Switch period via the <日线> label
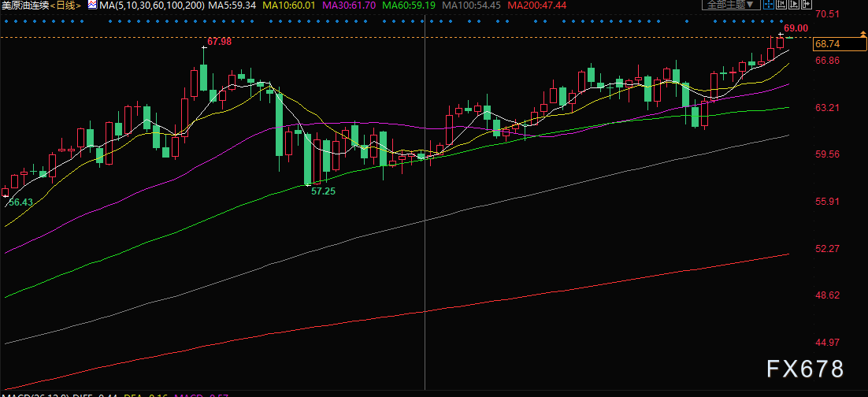The width and height of the screenshot is (868, 397). (x=65, y=6)
